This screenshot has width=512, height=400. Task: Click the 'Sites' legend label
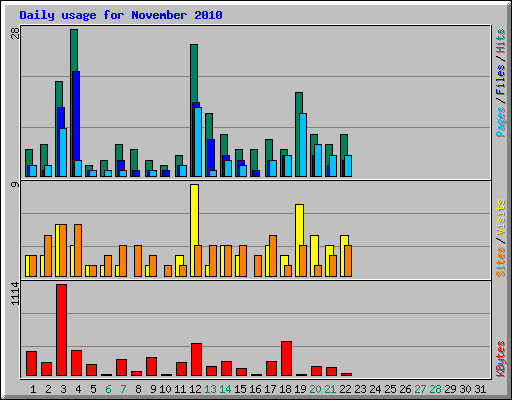[x=500, y=262]
